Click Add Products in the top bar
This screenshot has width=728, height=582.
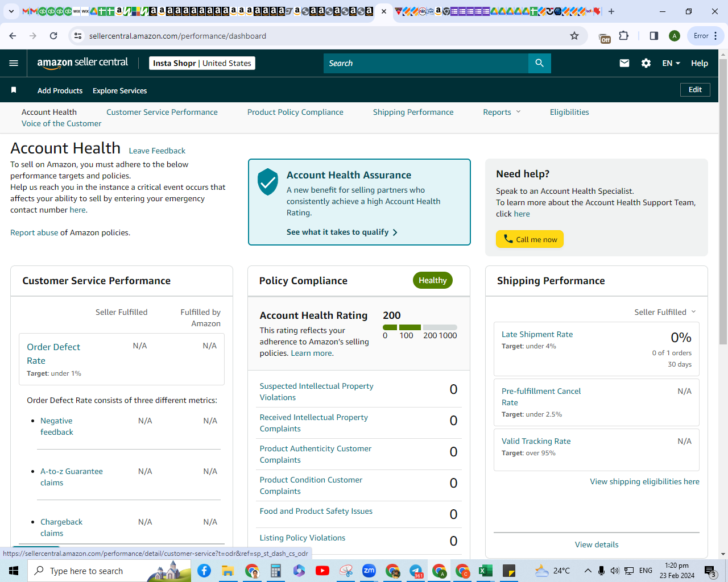click(x=60, y=90)
